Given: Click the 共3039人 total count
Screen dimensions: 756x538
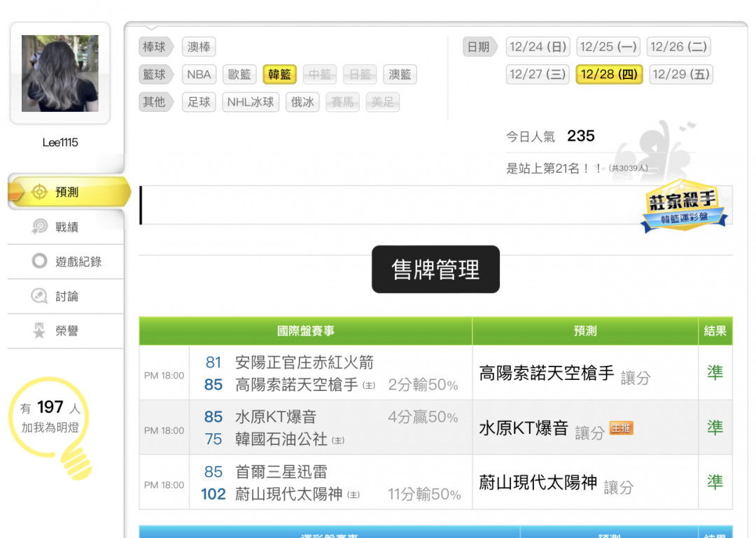Looking at the screenshot, I should click(x=628, y=168).
